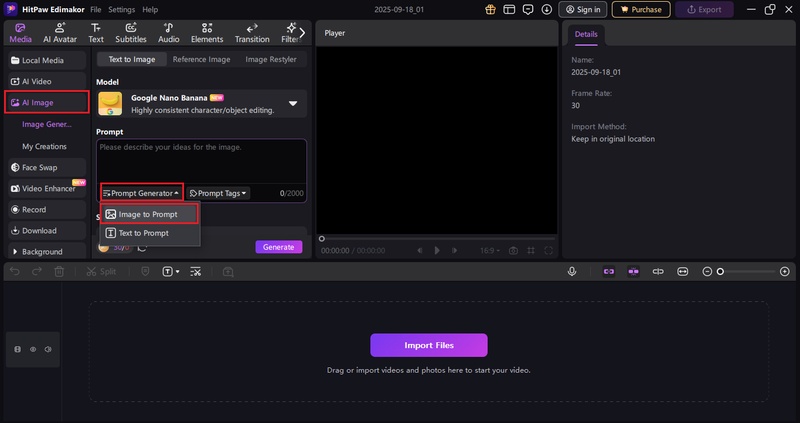The height and width of the screenshot is (423, 800).
Task: Open the 16:9 aspect ratio dropdown
Action: click(x=490, y=251)
